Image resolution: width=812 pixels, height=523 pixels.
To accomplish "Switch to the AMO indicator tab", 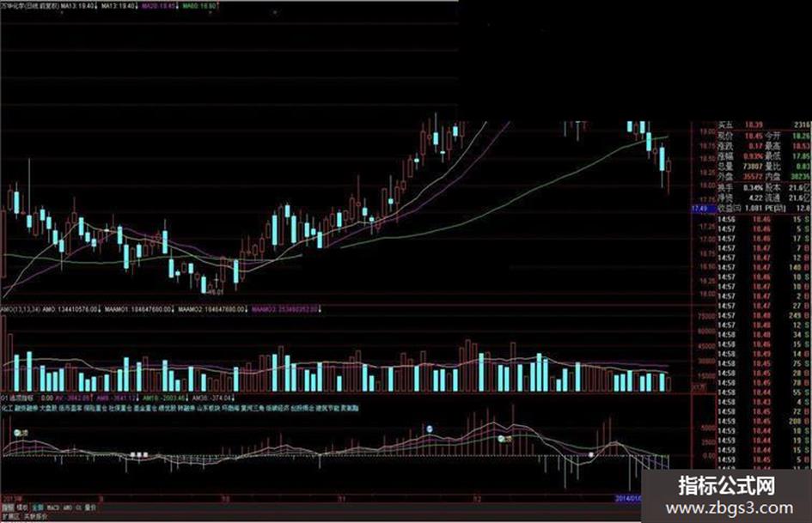I will (67, 508).
